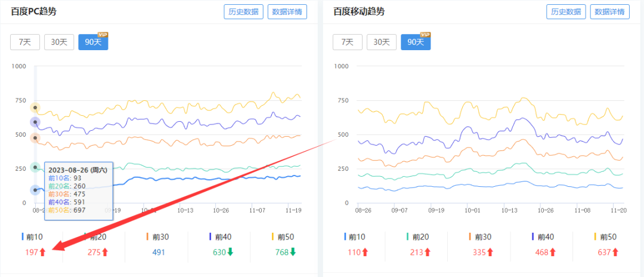Select 30天 range in 百度移动趋势
The height and width of the screenshot is (277, 644).
(x=382, y=42)
